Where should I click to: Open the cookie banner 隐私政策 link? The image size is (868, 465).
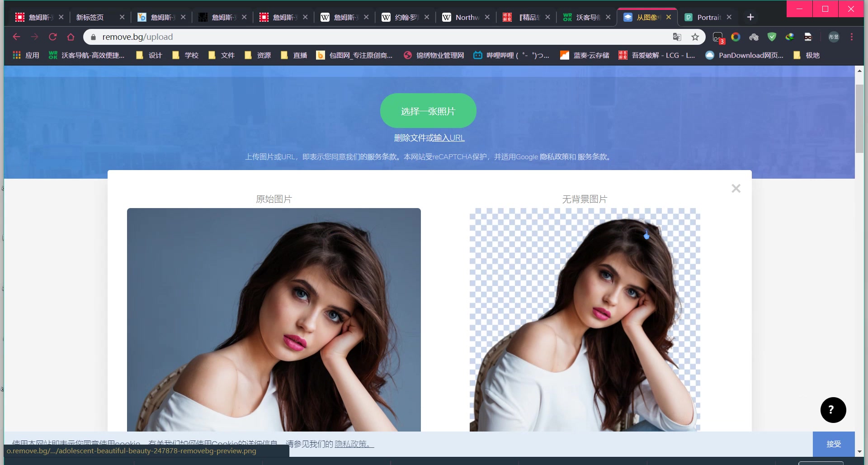click(x=354, y=444)
